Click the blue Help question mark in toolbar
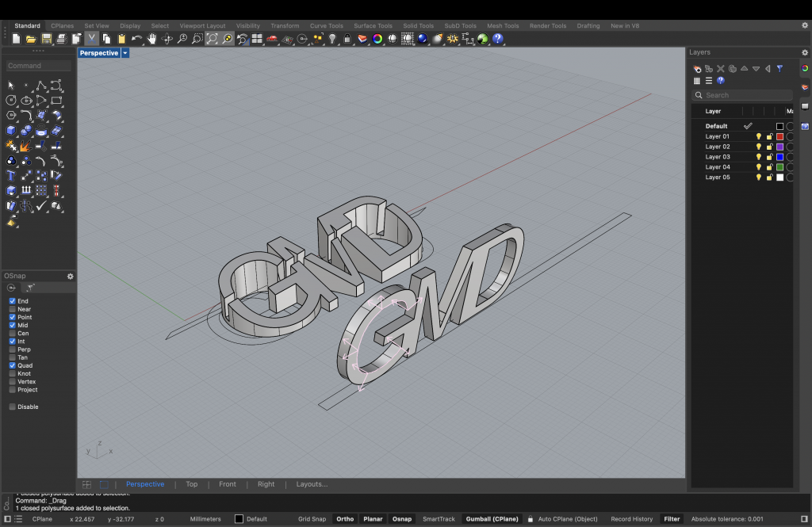This screenshot has height=527, width=812. coord(498,39)
